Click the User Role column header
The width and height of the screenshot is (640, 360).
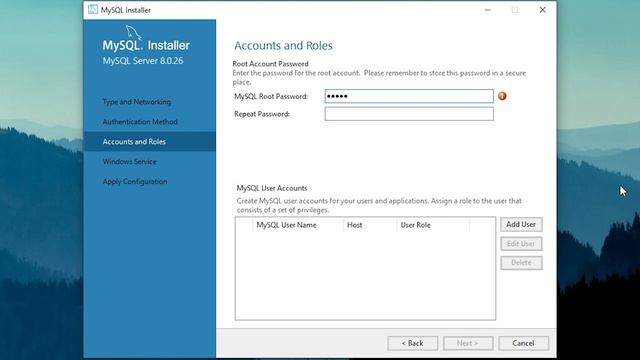(433, 225)
